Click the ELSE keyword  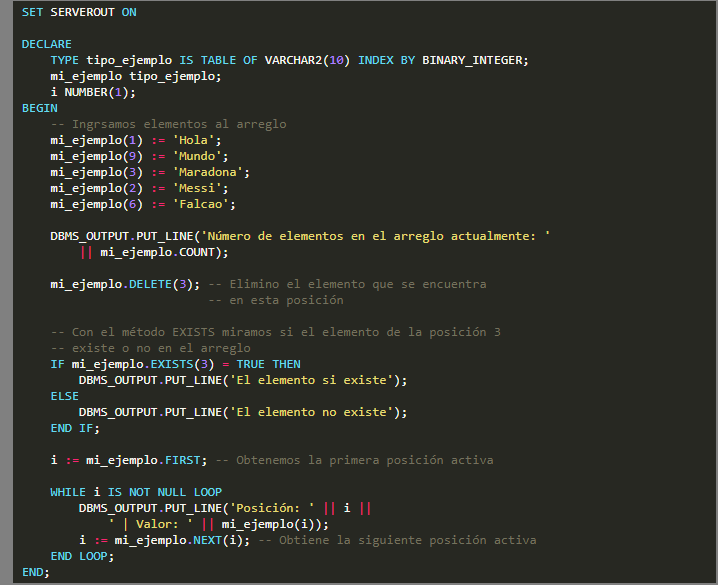(64, 396)
